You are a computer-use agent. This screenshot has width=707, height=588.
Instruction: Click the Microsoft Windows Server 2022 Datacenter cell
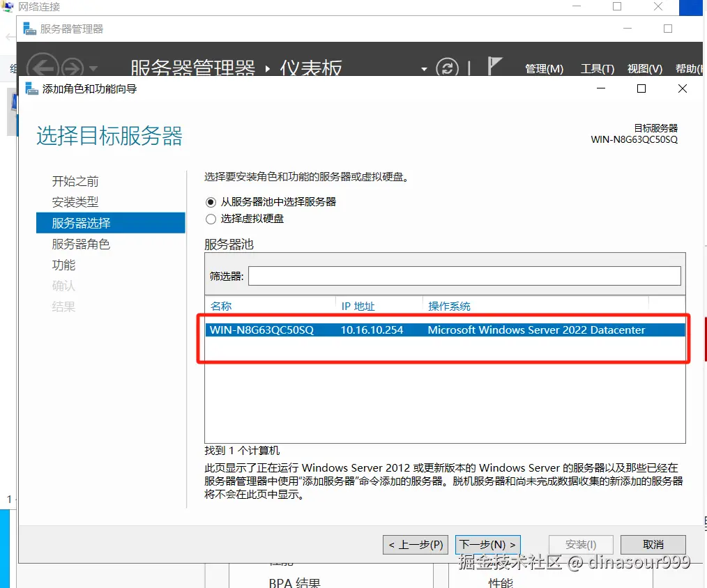point(536,330)
